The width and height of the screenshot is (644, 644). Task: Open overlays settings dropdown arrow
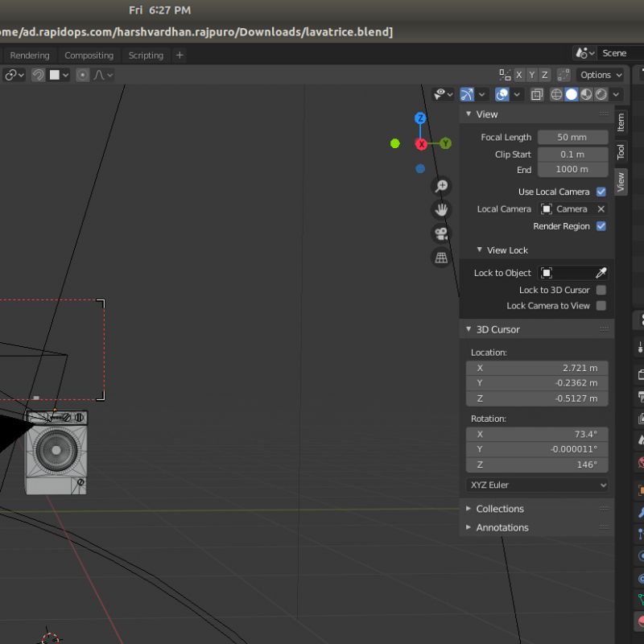517,95
